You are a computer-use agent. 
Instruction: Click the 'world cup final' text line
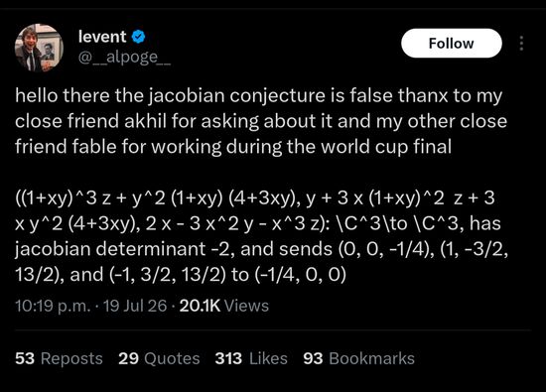coord(233,147)
